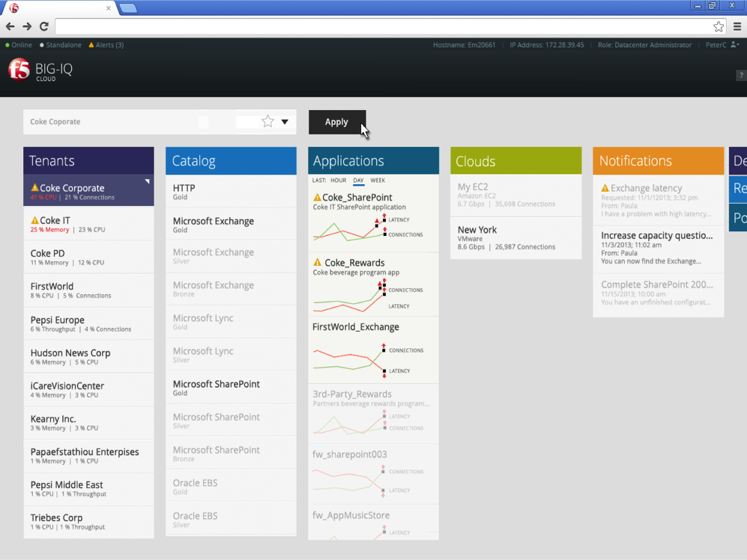Click the star icon in filter bar
The height and width of the screenshot is (560, 747).
pyautogui.click(x=268, y=122)
